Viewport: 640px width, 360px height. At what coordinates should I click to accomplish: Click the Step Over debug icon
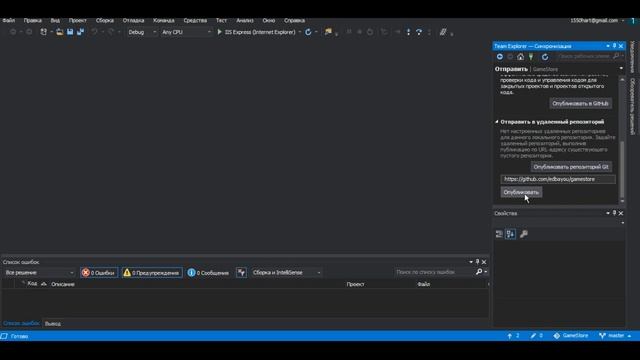point(419,32)
